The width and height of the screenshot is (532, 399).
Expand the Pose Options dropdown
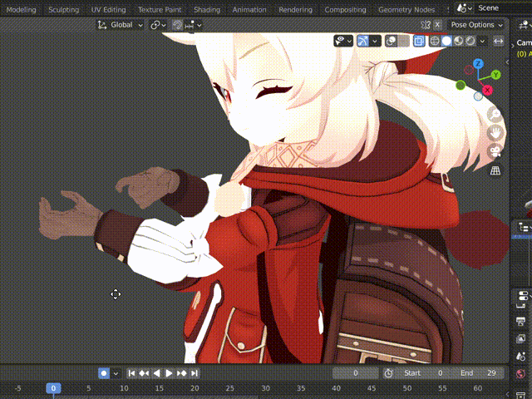(476, 25)
